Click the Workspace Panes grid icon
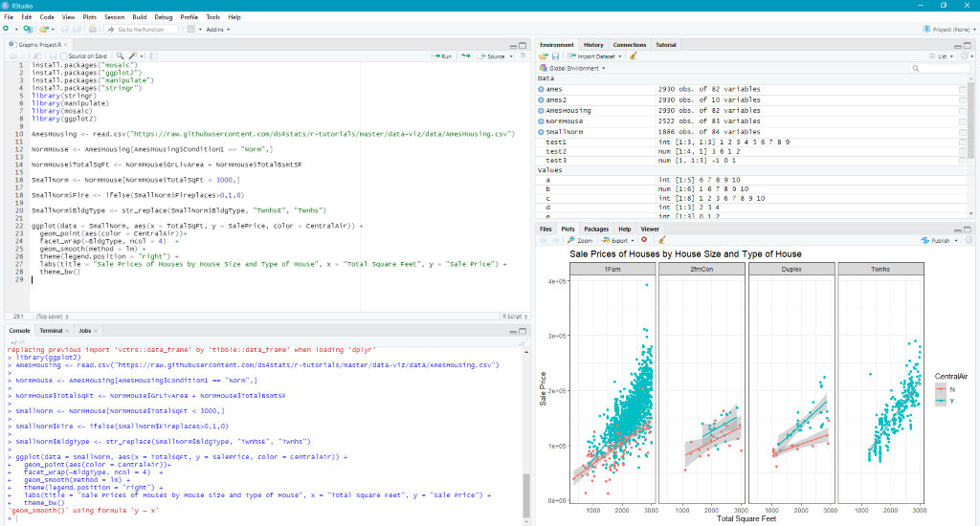 click(x=191, y=29)
